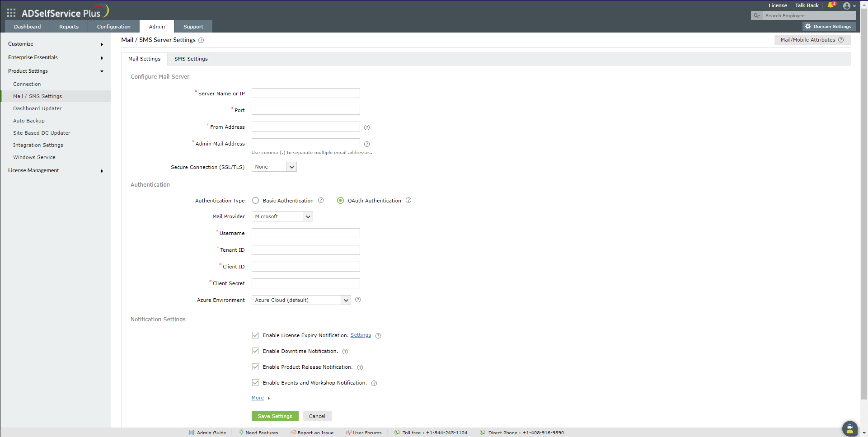This screenshot has width=868, height=437.
Task: Click the Search Employee magnifier icon
Action: click(756, 15)
